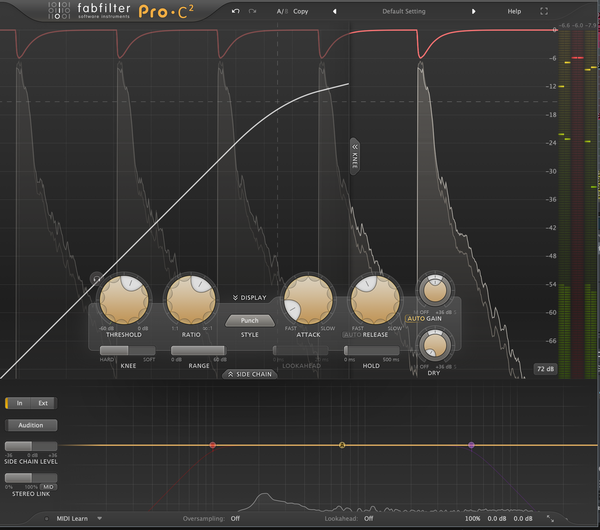
Task: Click the Audition button
Action: point(31,425)
